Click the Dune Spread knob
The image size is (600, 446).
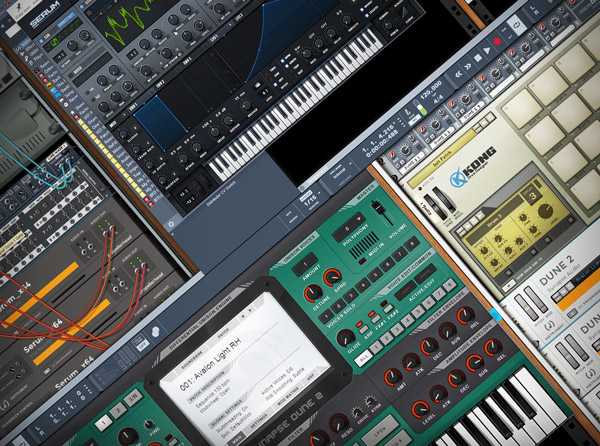[x=333, y=277]
